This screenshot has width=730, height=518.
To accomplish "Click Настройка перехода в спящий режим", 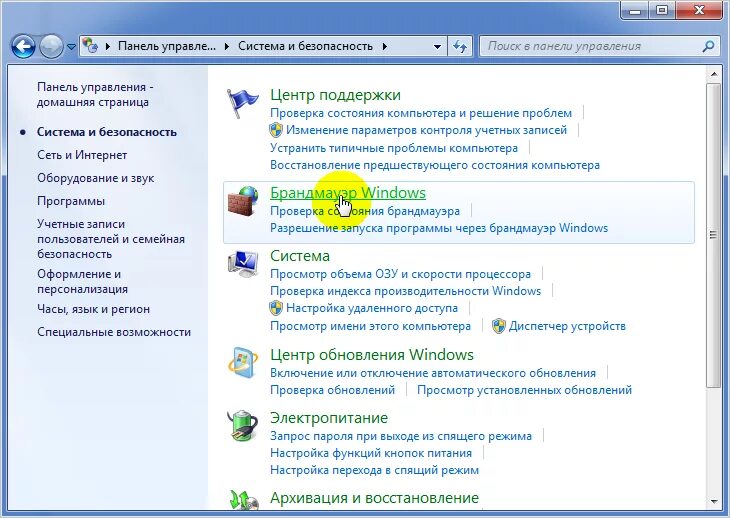I will click(374, 470).
